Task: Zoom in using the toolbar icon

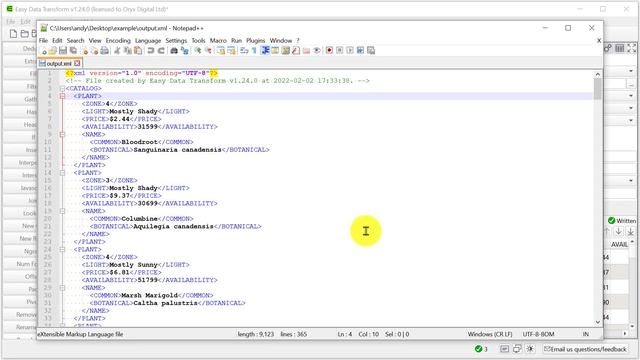Action: [198, 50]
